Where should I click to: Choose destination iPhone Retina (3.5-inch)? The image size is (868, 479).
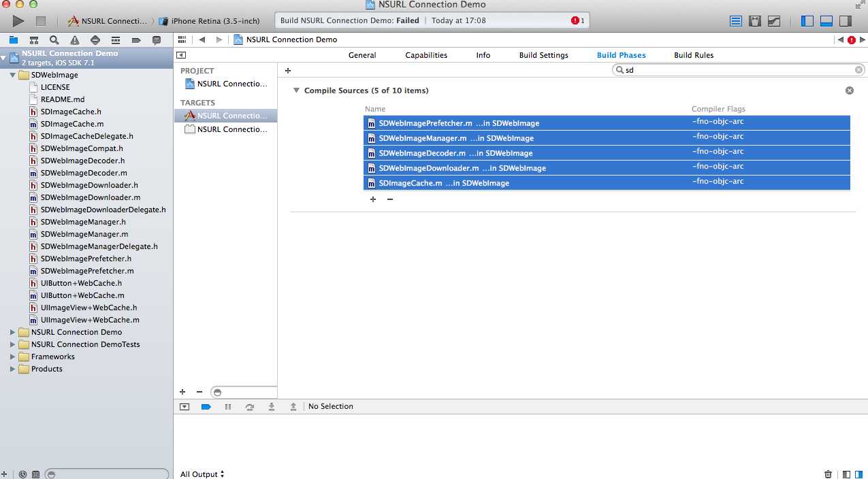click(x=210, y=21)
